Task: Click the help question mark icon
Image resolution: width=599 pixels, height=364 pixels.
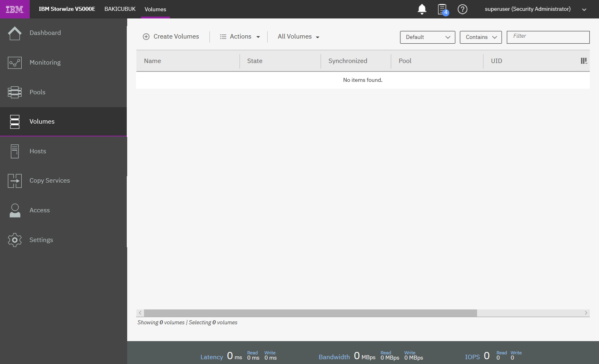Action: tap(462, 9)
